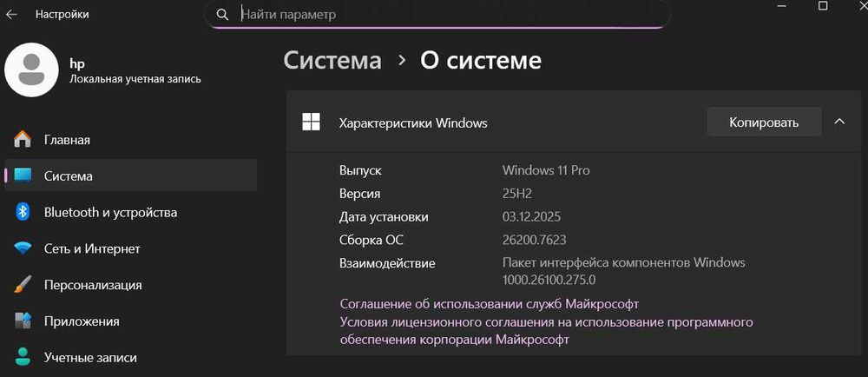Open the Microsoft services agreement link
This screenshot has width=868, height=377.
[489, 304]
